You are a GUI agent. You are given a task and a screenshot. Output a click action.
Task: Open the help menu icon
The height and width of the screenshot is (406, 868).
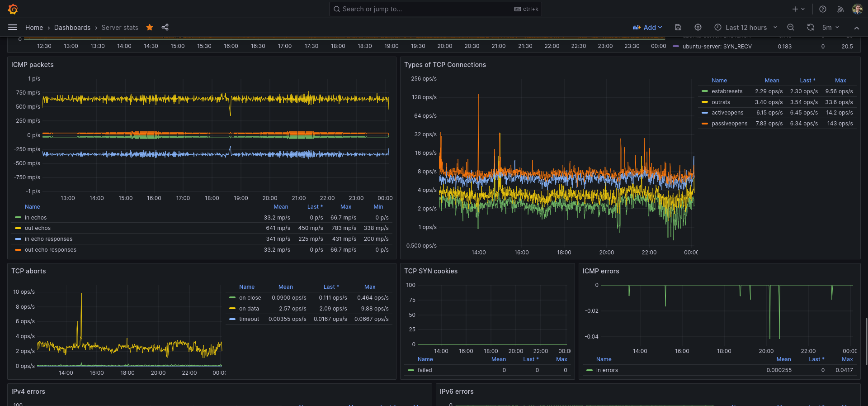tap(823, 9)
